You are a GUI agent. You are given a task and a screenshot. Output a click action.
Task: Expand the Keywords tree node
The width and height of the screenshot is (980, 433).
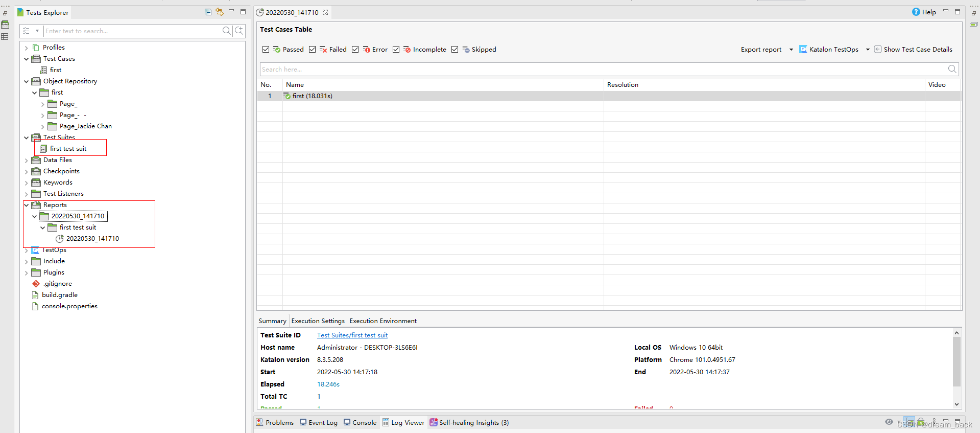27,183
